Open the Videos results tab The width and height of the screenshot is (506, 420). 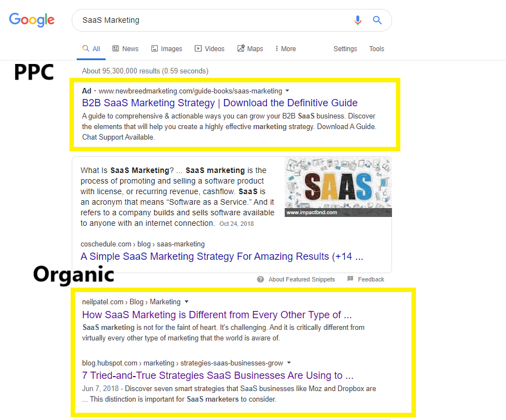209,49
